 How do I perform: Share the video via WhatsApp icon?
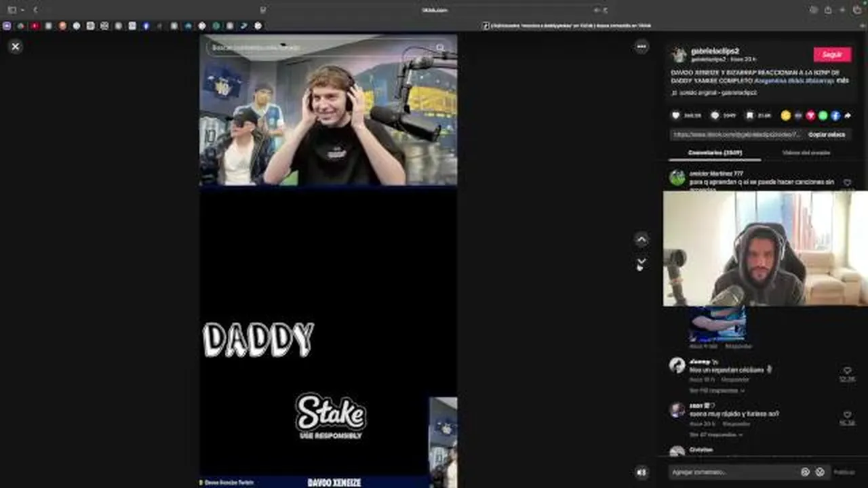823,116
